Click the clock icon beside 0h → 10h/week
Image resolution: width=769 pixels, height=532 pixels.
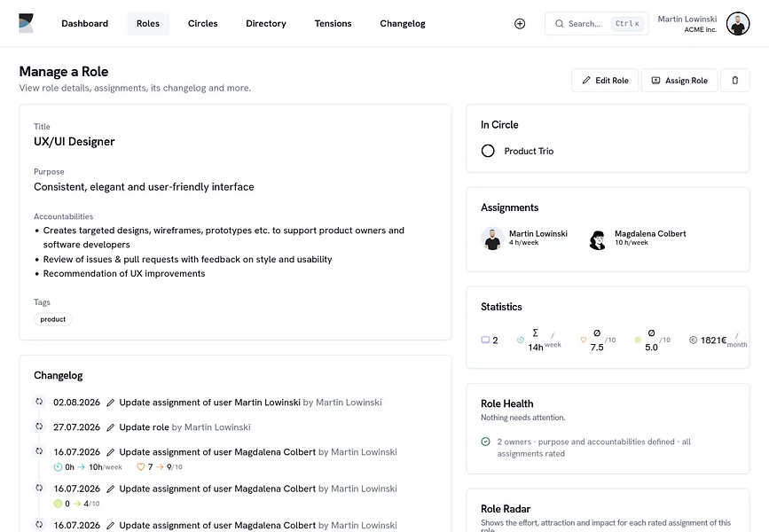click(x=58, y=466)
